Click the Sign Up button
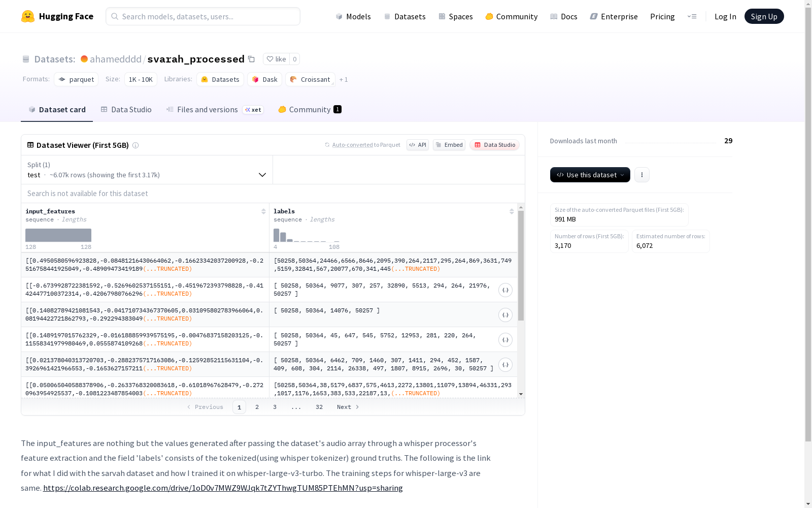Screen dimensions: 812x508 tap(764, 16)
